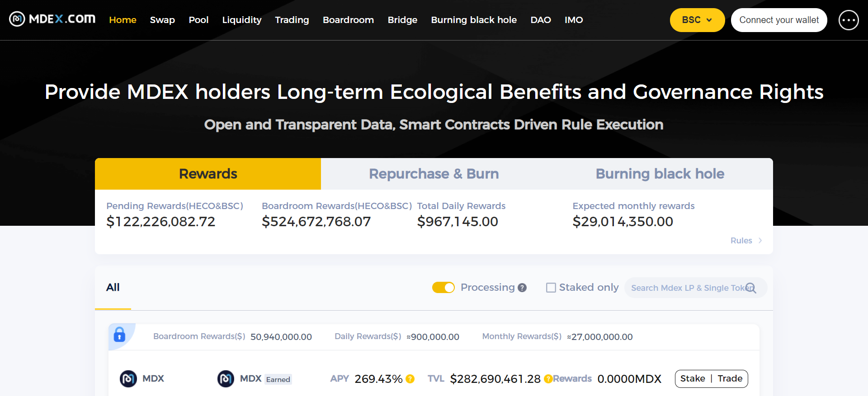Click Monthly Rewards($) value ≈27,000,000.00
The width and height of the screenshot is (868, 396).
pyautogui.click(x=600, y=337)
